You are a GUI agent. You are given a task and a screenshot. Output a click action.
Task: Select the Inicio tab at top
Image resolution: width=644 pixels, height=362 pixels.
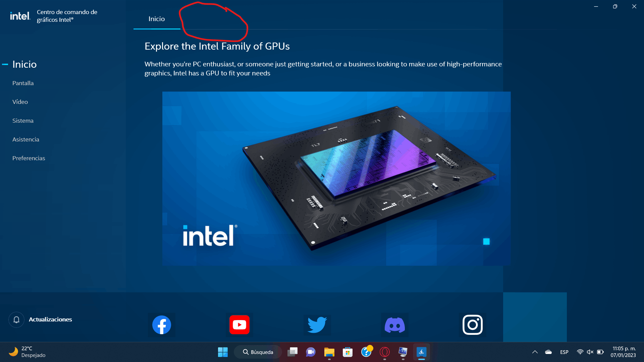coord(157,19)
